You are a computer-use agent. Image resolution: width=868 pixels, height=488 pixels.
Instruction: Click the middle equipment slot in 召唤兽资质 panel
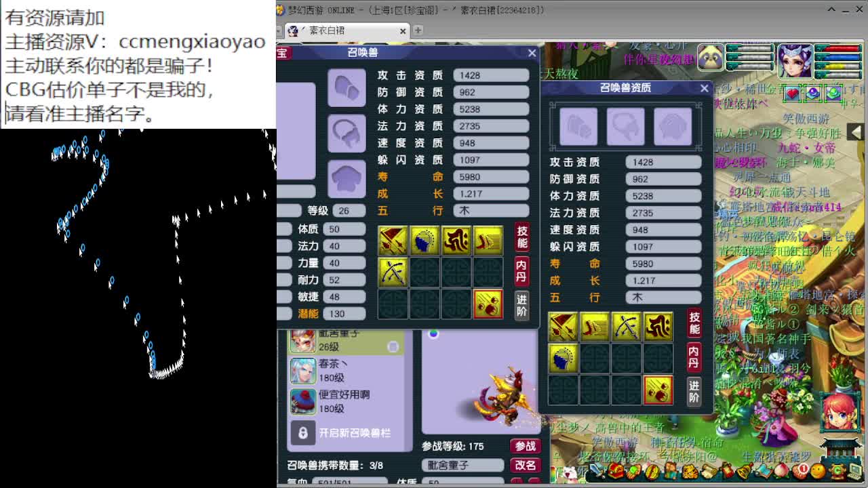[x=625, y=126]
